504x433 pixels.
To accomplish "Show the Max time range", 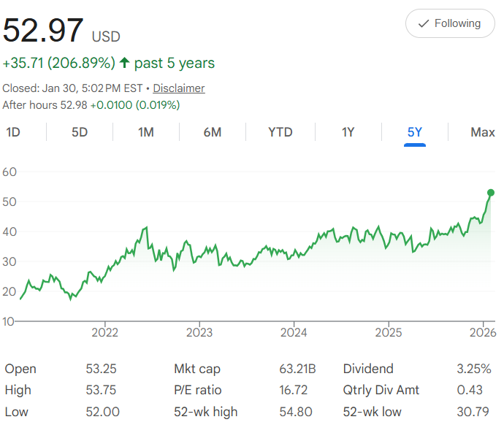I will [483, 132].
